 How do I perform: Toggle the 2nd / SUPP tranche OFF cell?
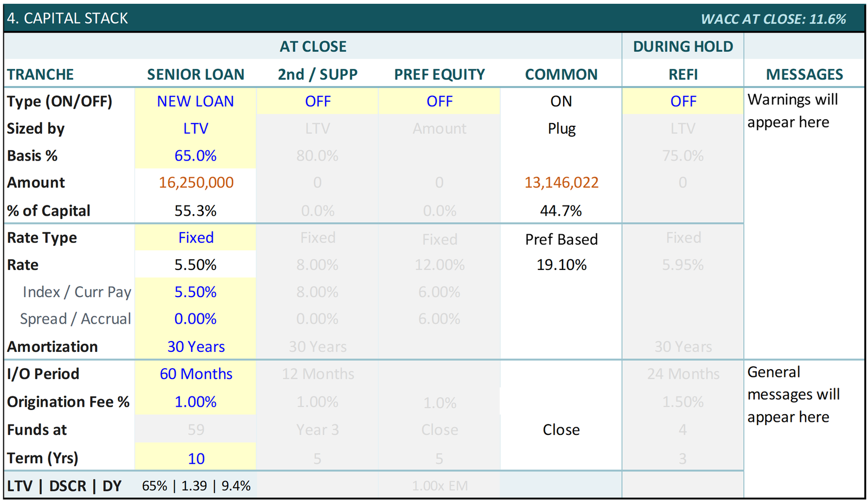tap(317, 101)
